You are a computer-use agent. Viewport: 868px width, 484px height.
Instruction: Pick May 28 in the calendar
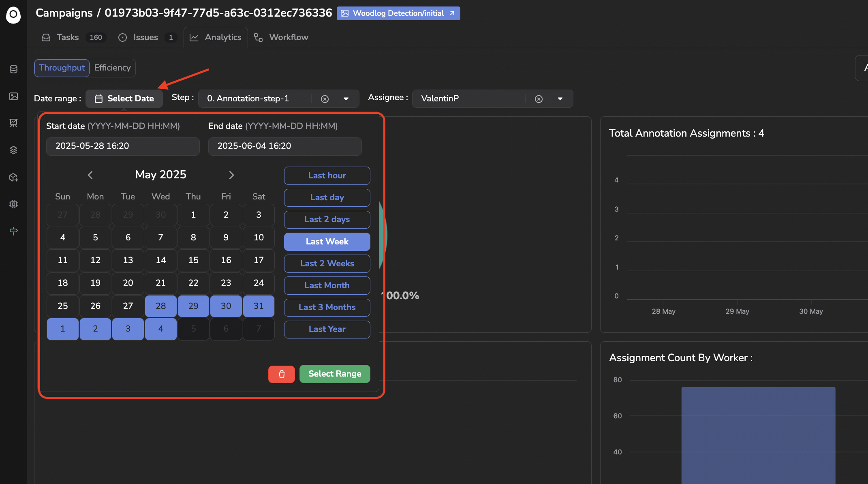(161, 306)
